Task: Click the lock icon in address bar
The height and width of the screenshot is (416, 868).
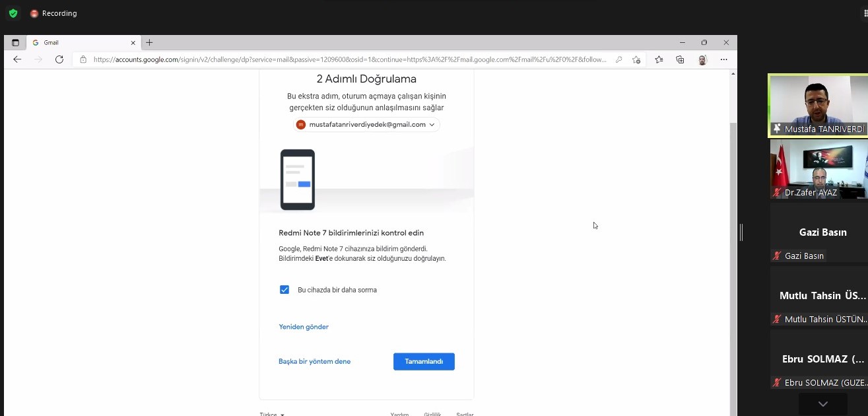Action: click(83, 59)
